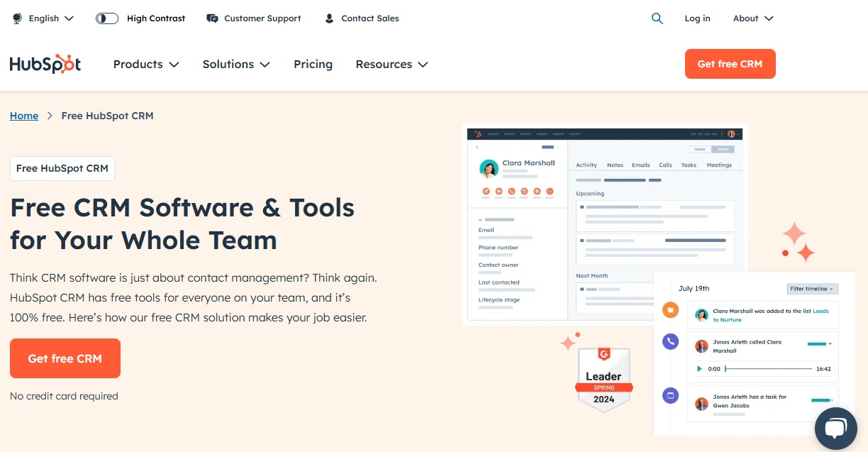Click Leads to Nurture link in timeline
Viewport: 868px width, 452px height.
pos(771,316)
